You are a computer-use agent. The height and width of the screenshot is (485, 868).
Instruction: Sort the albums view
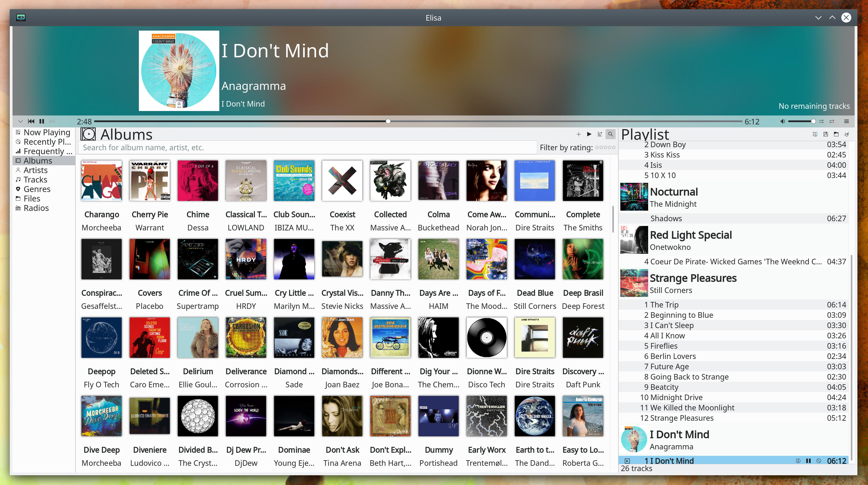(599, 134)
